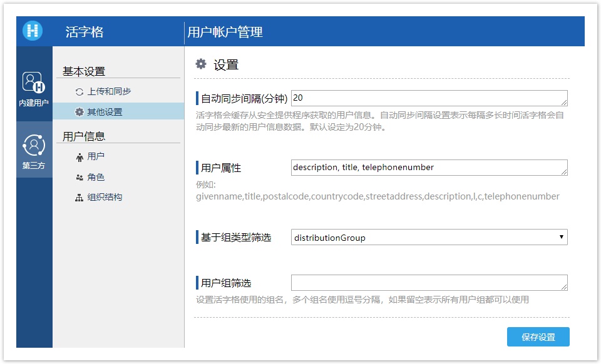Click the sync interval description paragraph
Image resolution: width=601 pixels, height=364 pixels.
(x=380, y=121)
